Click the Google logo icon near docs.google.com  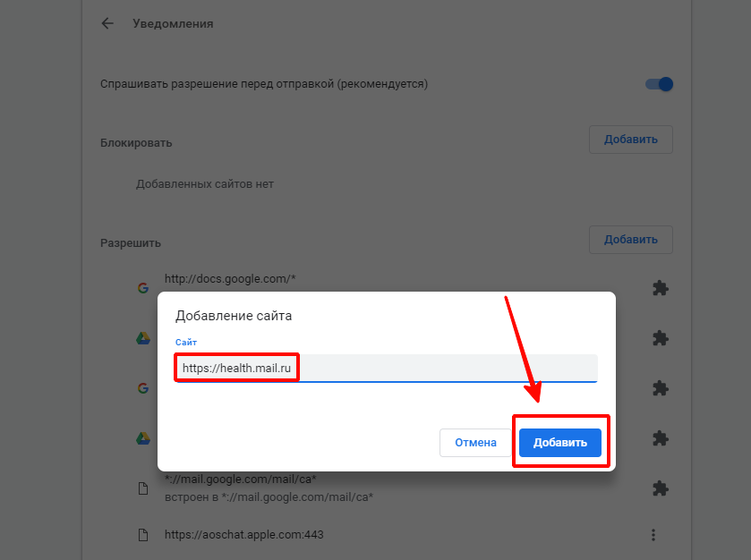(142, 288)
